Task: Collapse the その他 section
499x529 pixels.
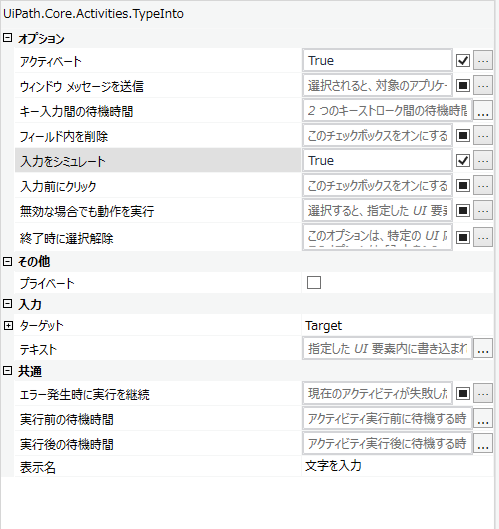Action: [7, 261]
